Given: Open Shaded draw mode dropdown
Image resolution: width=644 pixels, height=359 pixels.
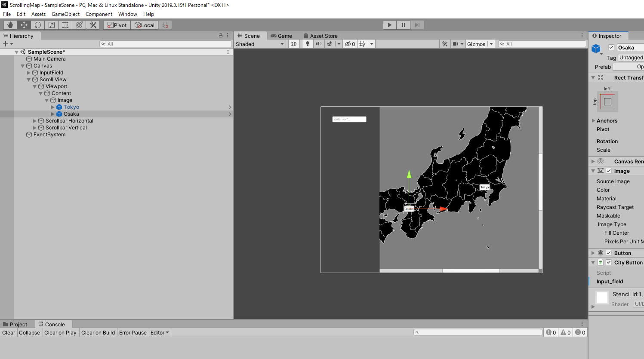Looking at the screenshot, I should click(260, 44).
